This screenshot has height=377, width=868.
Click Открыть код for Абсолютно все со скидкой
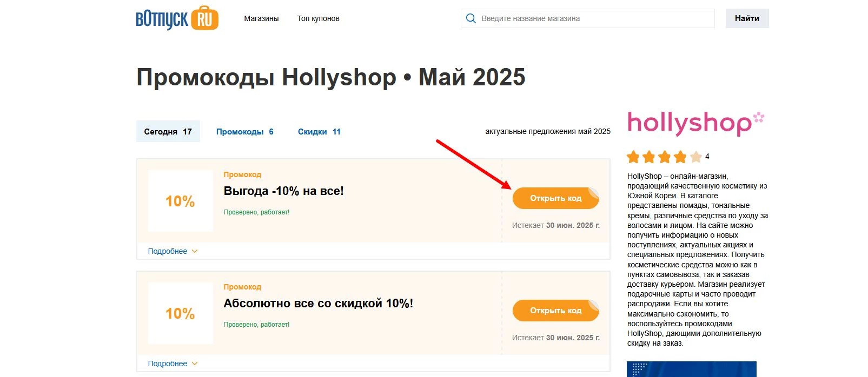tap(555, 311)
